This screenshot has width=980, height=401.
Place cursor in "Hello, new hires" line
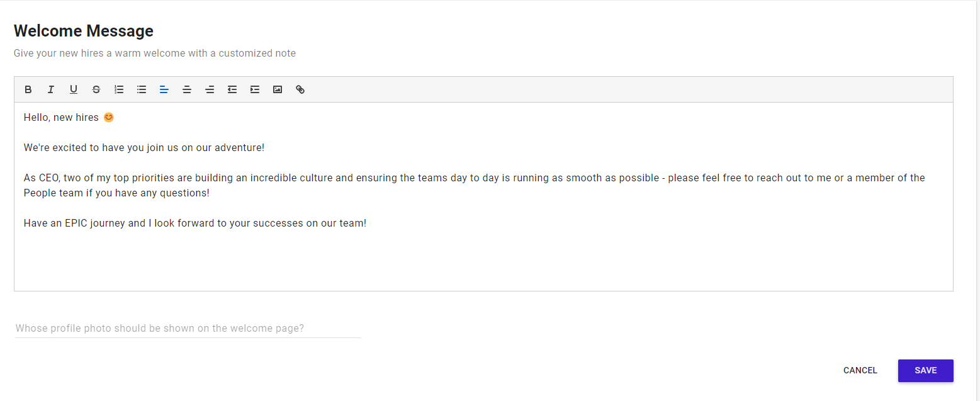click(61, 118)
